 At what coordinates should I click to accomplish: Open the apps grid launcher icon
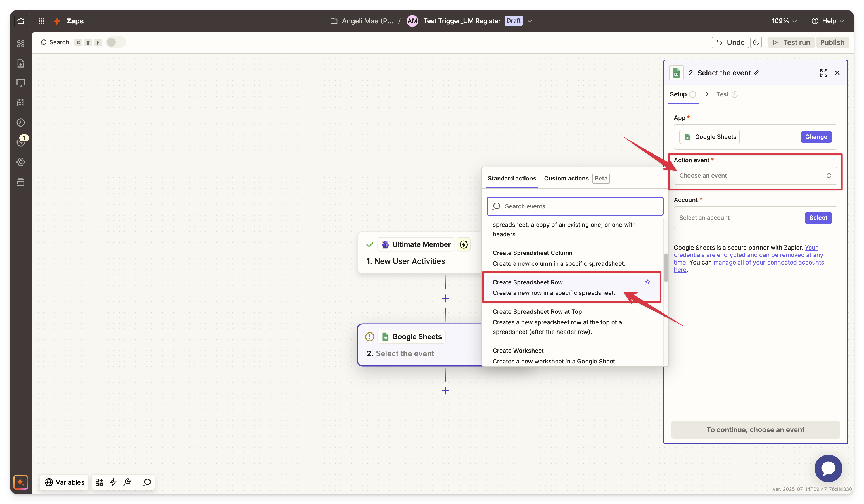coord(41,21)
